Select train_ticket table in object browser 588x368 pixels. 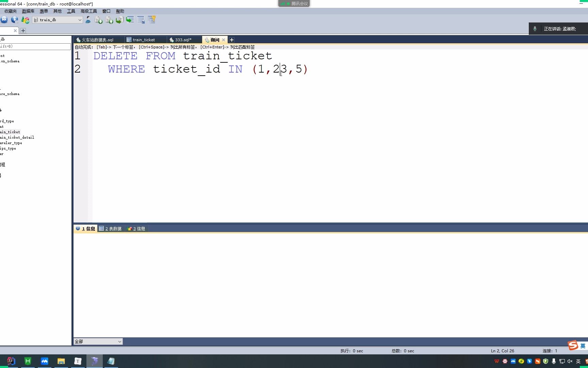point(10,132)
